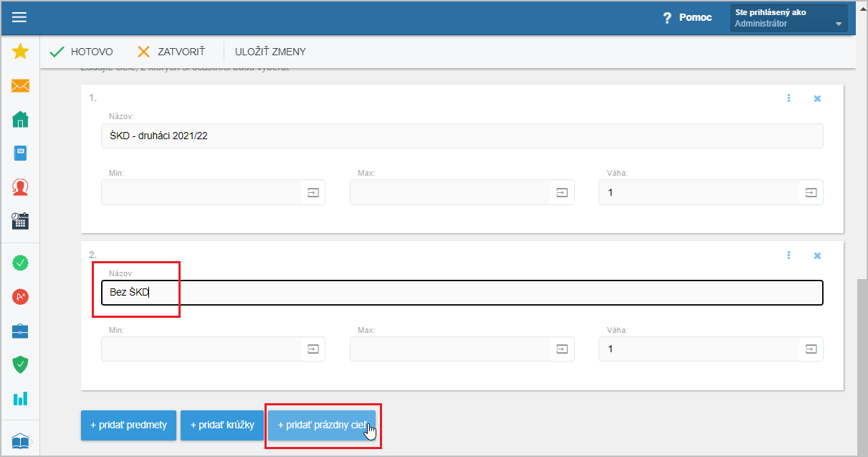This screenshot has height=457, width=868.
Task: Remove goal 1 with the X icon
Action: point(817,98)
